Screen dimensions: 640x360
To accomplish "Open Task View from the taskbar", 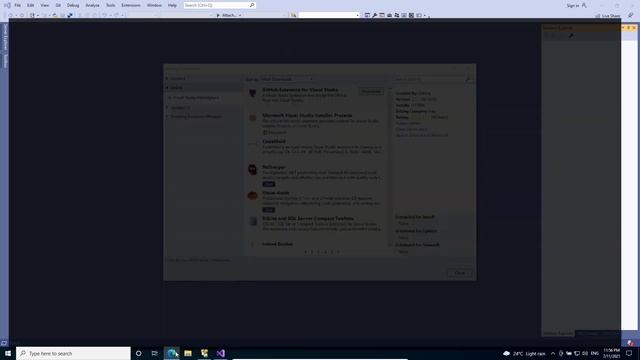I will pyautogui.click(x=155, y=353).
